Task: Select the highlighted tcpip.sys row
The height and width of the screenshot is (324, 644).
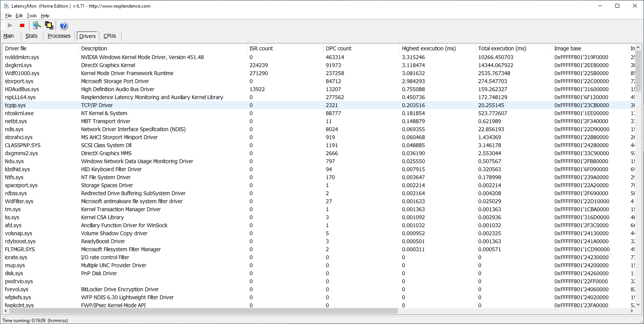Action: point(319,105)
